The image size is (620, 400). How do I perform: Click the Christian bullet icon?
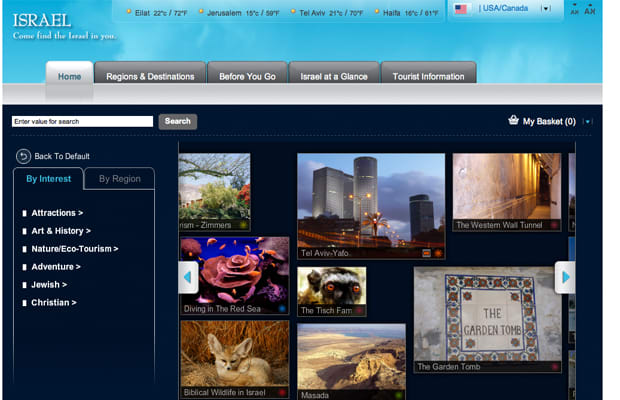click(25, 303)
